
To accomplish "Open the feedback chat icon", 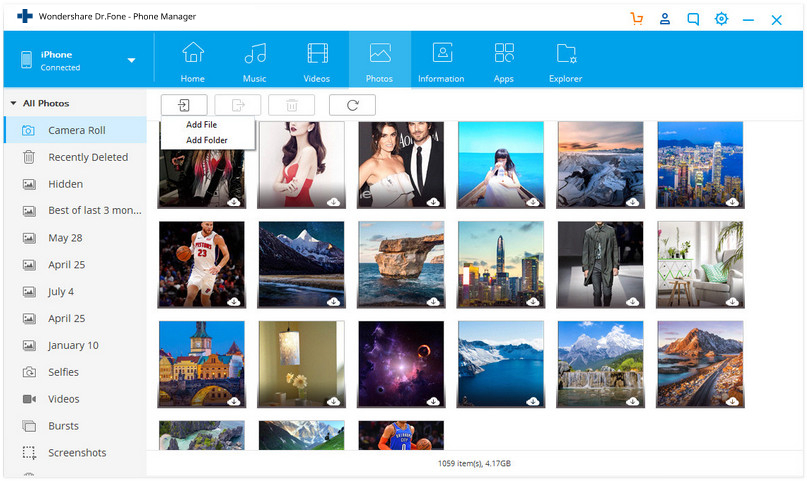I will [x=693, y=19].
